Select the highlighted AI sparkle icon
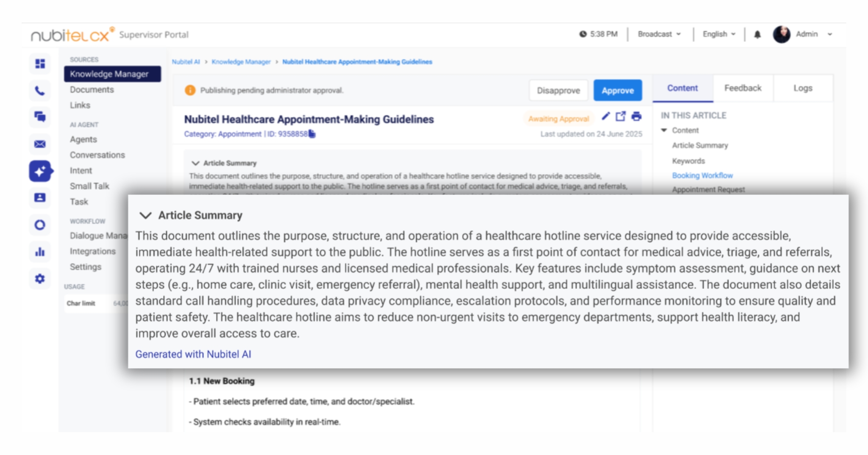Image resolution: width=868 pixels, height=455 pixels. pos(40,171)
